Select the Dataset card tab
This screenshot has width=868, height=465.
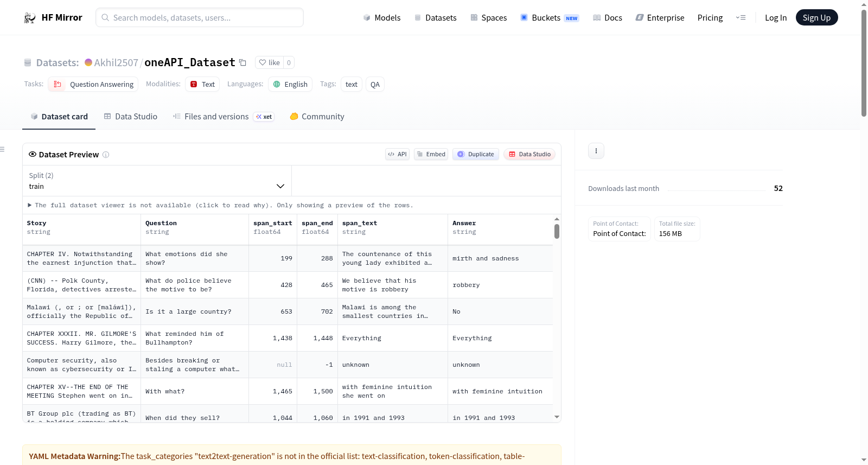(59, 117)
